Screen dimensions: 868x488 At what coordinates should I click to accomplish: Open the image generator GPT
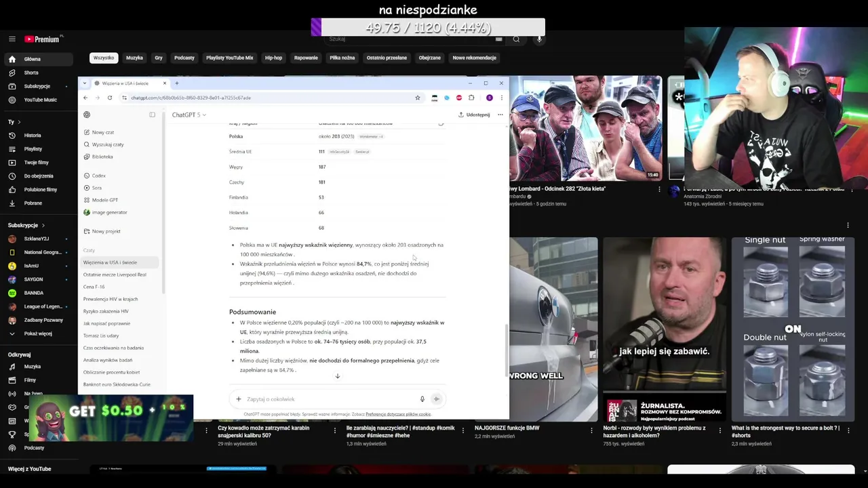pyautogui.click(x=109, y=212)
